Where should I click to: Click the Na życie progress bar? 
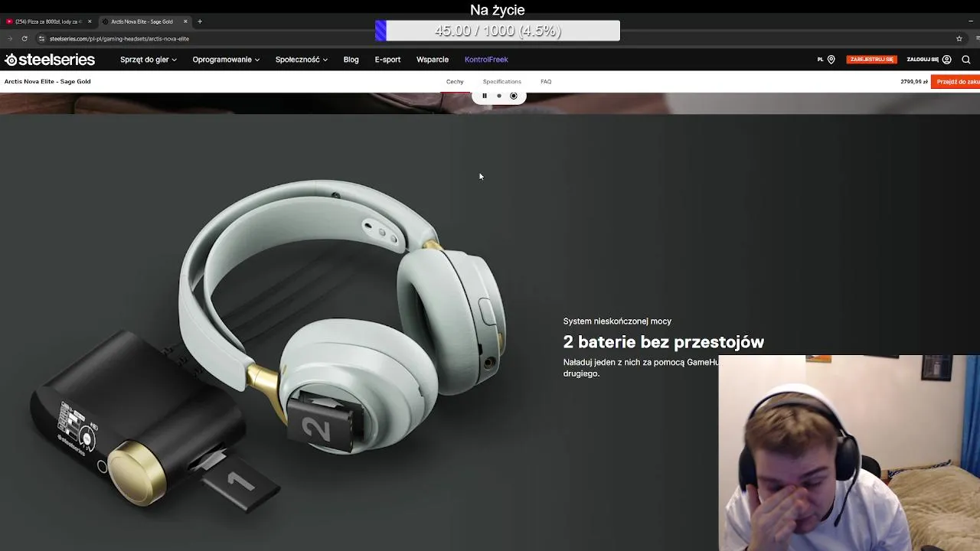tap(498, 31)
